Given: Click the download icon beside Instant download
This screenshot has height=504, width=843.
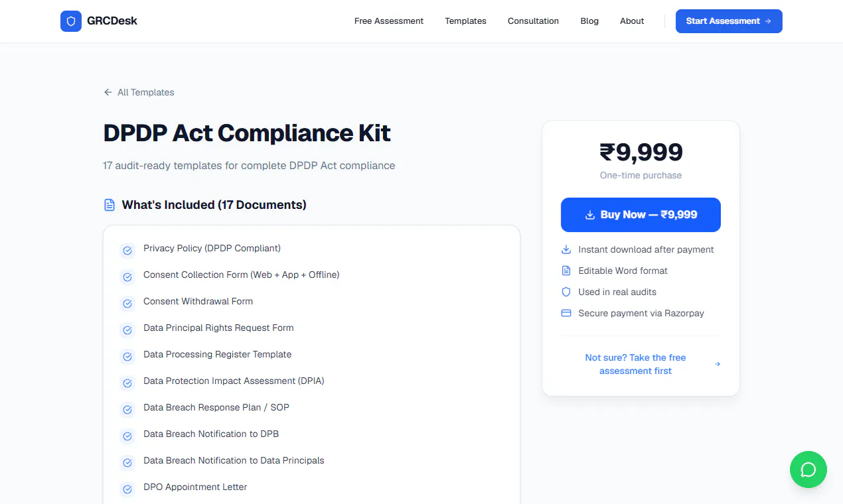Looking at the screenshot, I should click(x=566, y=249).
